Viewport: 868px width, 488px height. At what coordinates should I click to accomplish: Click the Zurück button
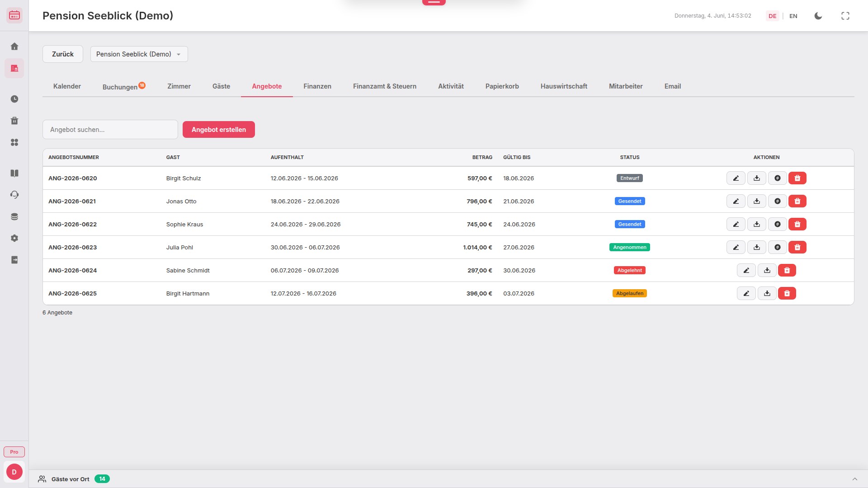click(x=63, y=54)
